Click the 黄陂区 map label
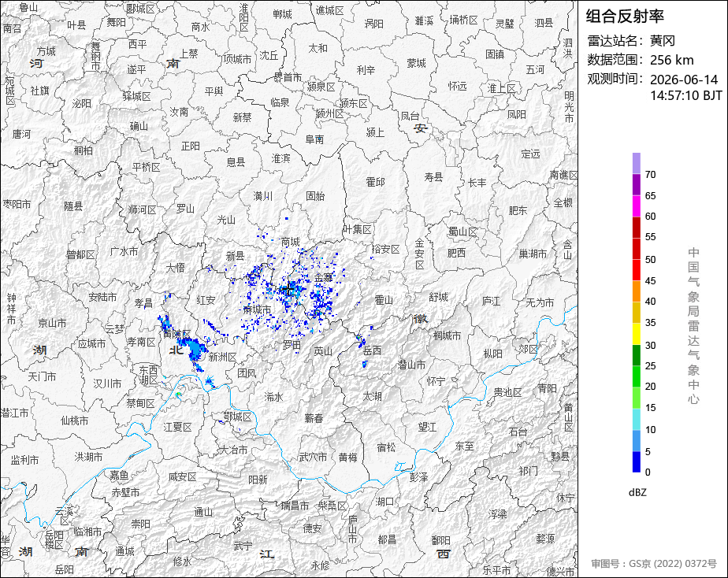The image size is (728, 578). pyautogui.click(x=177, y=334)
